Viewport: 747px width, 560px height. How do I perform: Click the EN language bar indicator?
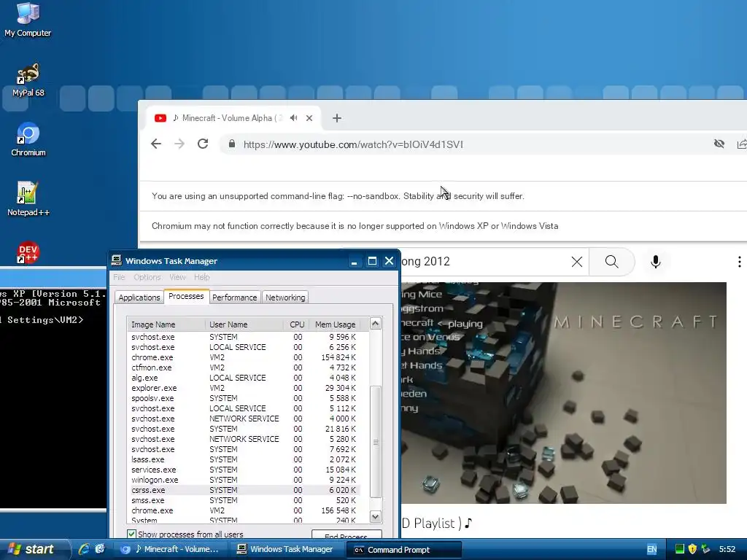[x=651, y=550]
